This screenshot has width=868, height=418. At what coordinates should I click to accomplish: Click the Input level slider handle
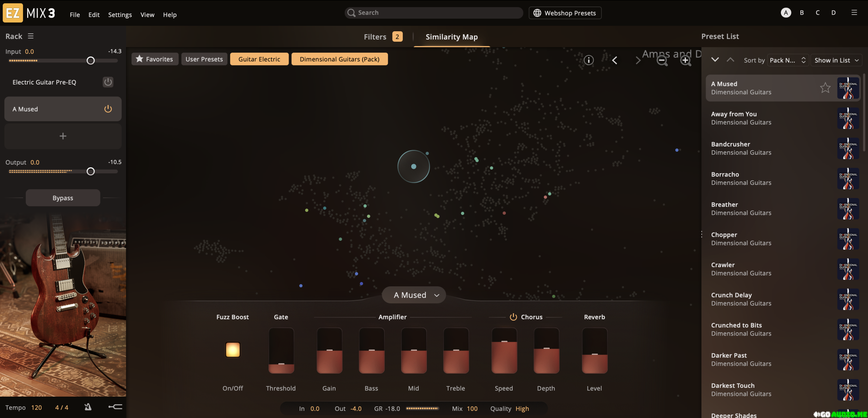(x=91, y=60)
